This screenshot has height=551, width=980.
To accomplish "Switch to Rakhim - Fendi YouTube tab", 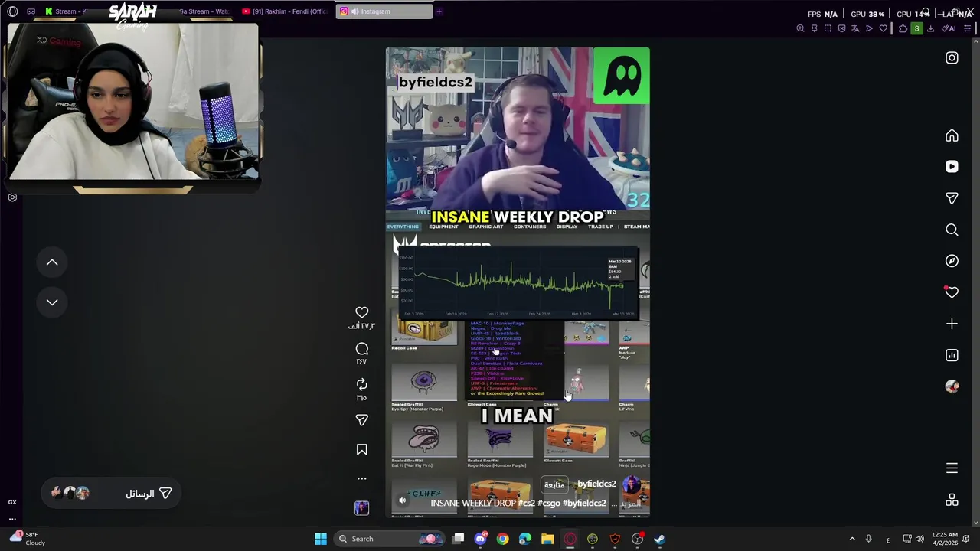I will (x=285, y=11).
